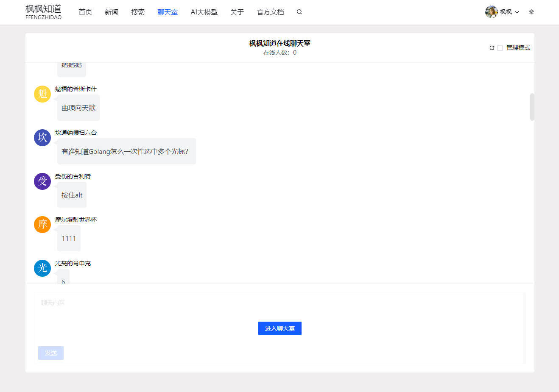559x392 pixels.
Task: Open the AI大模型 navigation item
Action: (204, 12)
